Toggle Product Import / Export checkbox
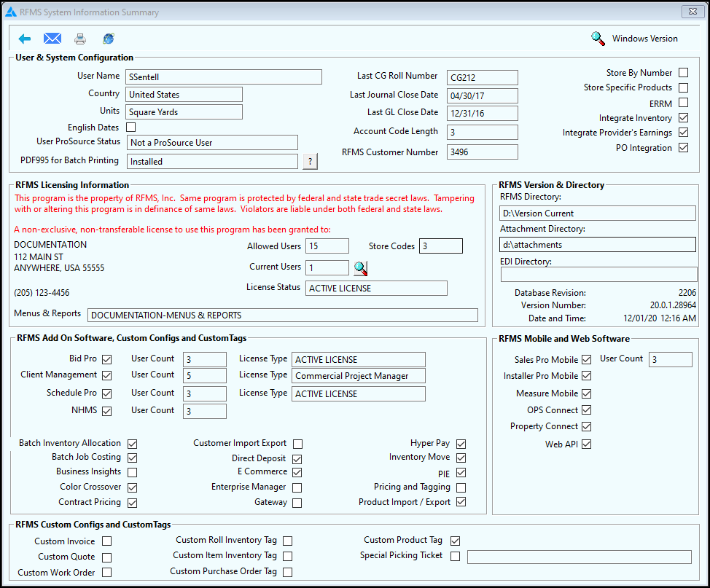The width and height of the screenshot is (710, 588). (x=461, y=501)
